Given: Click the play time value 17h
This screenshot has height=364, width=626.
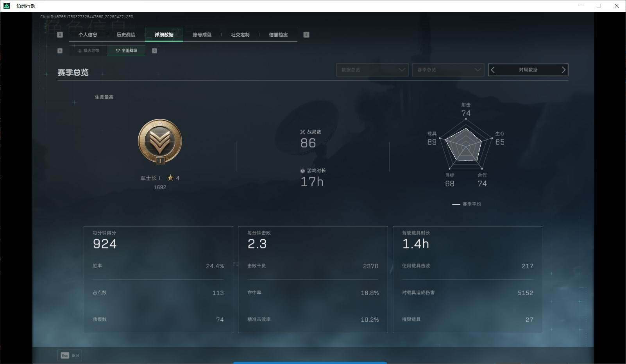Looking at the screenshot, I should [x=312, y=182].
